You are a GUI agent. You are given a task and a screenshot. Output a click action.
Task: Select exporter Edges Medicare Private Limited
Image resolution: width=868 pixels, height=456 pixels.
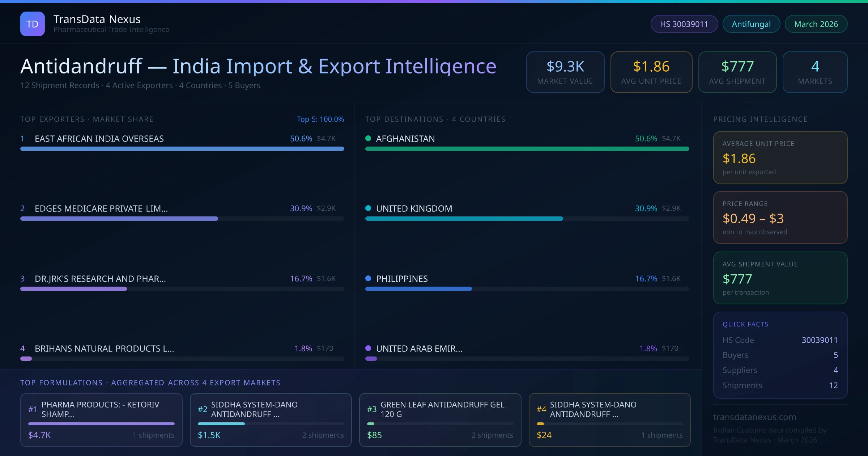point(101,208)
